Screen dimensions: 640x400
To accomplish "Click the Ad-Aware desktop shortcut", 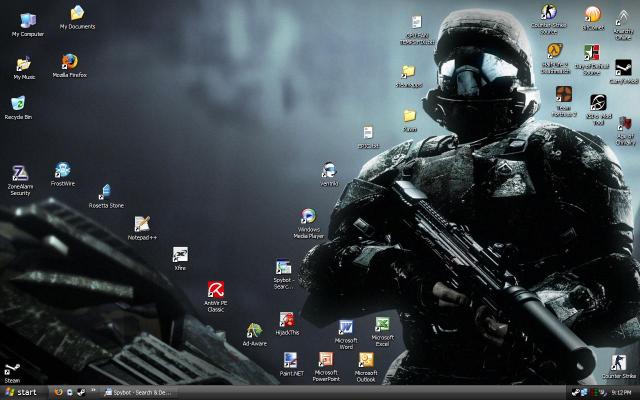I will [255, 331].
